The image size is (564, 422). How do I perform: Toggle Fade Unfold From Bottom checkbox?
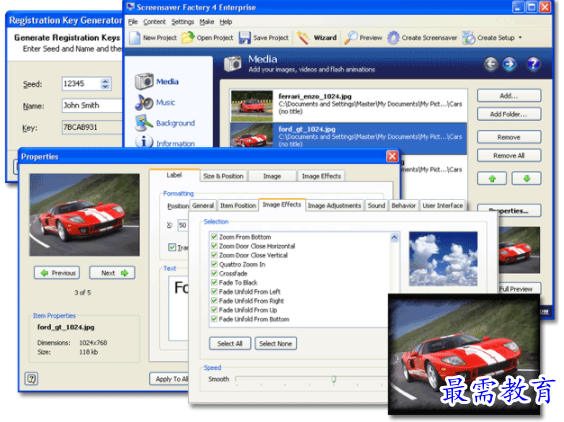click(214, 319)
